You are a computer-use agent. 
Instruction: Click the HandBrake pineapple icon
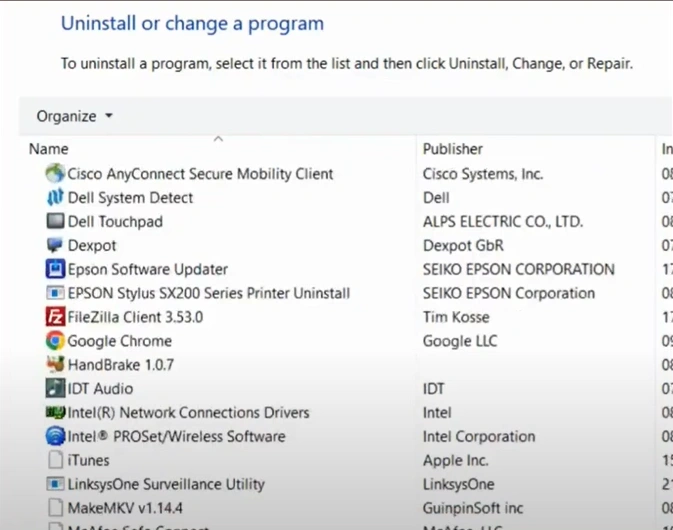pyautogui.click(x=55, y=364)
